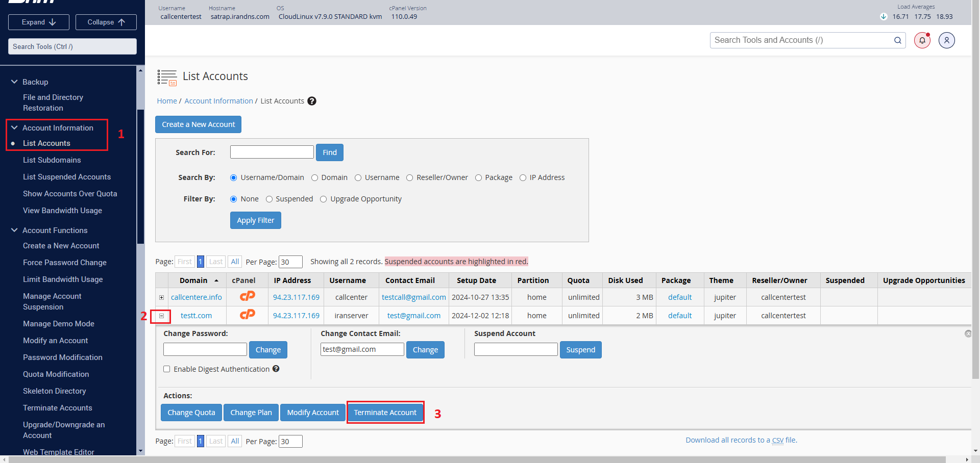Screen dimensions: 980x463
Task: Enable Digest Authentication checkbox
Action: pyautogui.click(x=167, y=369)
